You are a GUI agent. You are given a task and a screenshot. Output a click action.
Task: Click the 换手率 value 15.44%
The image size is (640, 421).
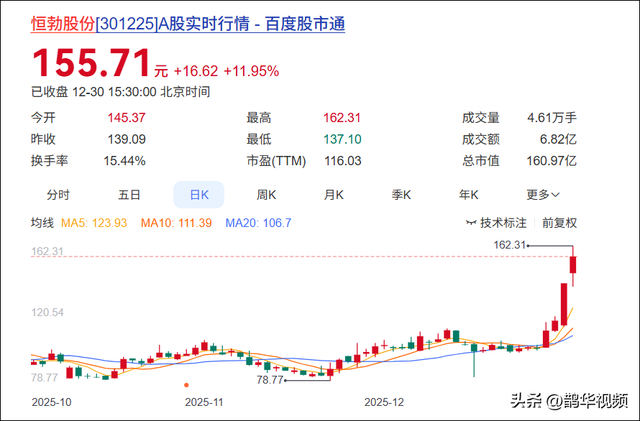(x=124, y=161)
